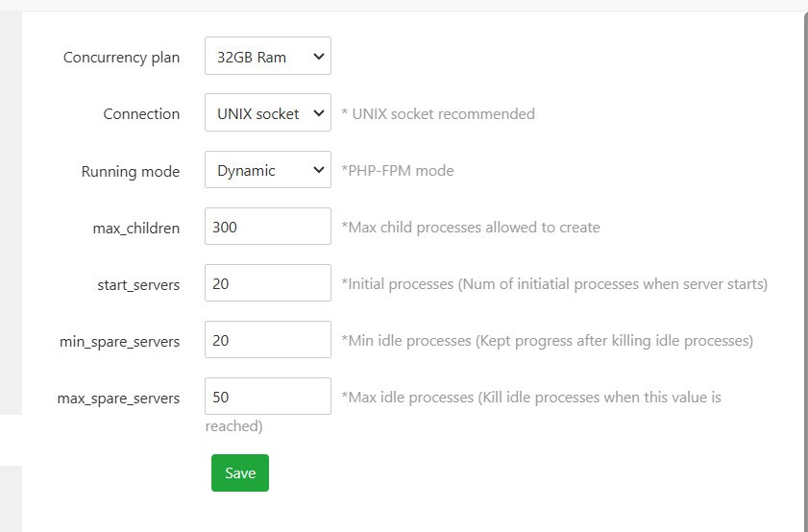The height and width of the screenshot is (532, 808).
Task: Click the "max_children" label
Action: point(136,229)
